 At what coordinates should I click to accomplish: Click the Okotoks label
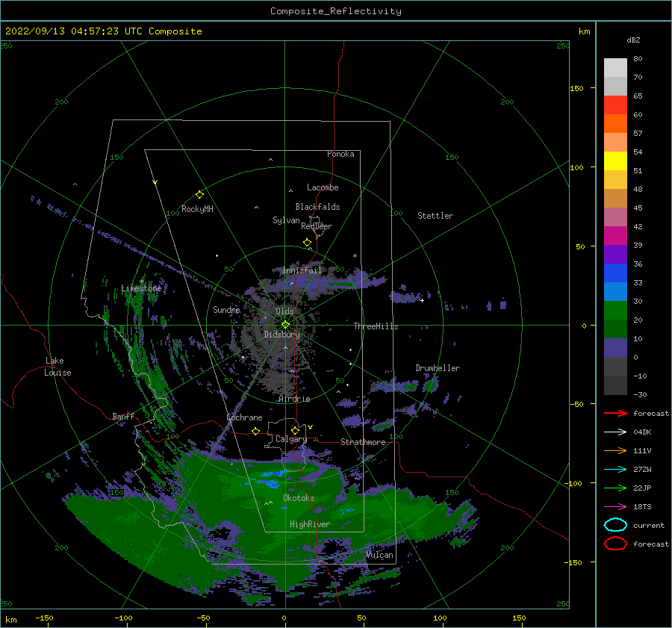point(299,498)
